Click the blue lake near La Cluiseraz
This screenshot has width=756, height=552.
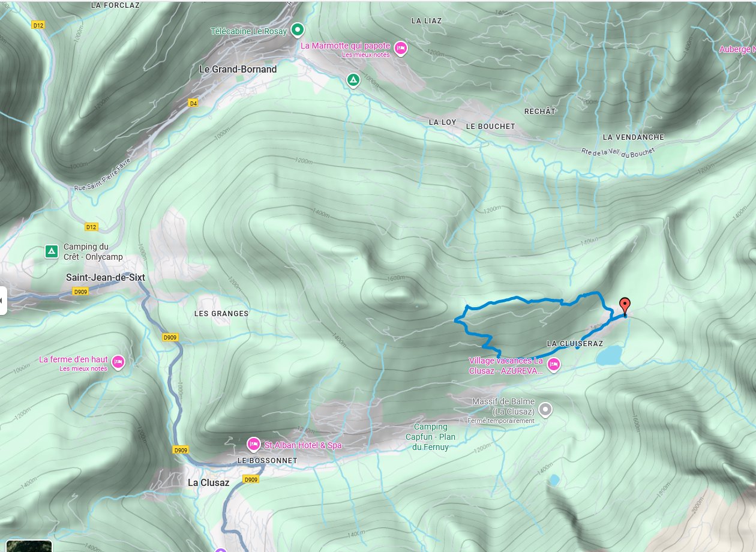(608, 356)
